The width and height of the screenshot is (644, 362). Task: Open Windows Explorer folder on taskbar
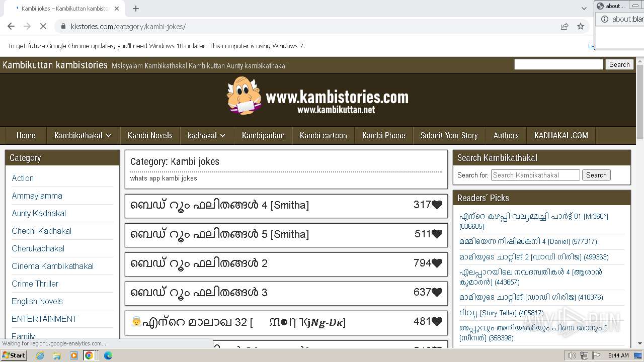[x=57, y=355]
